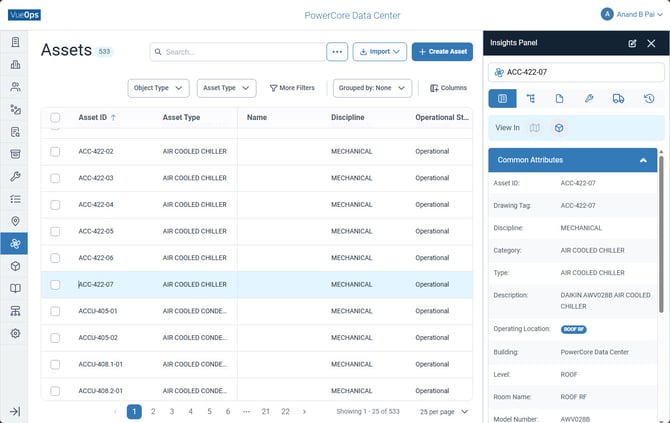
Task: Open the Object Type dropdown
Action: pos(159,88)
